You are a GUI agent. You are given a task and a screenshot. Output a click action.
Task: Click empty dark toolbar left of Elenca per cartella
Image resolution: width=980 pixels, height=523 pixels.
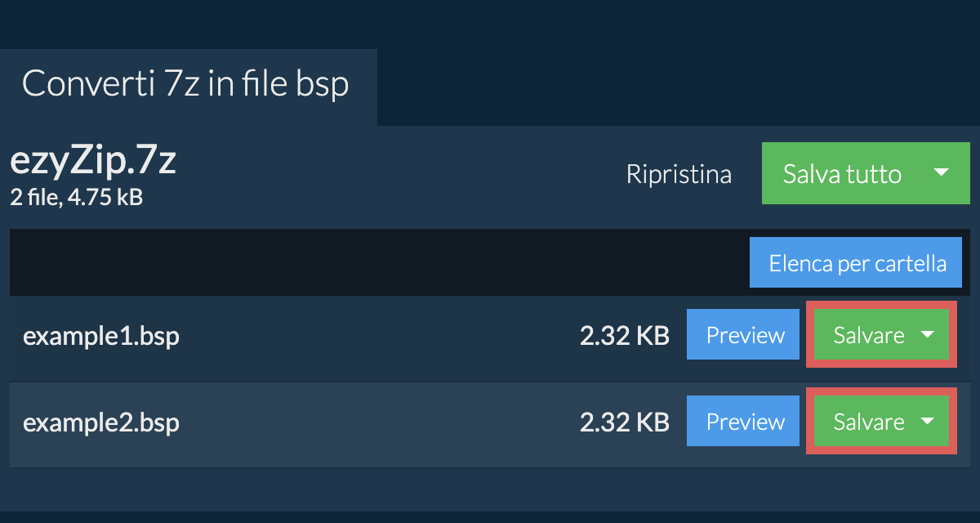(367, 263)
